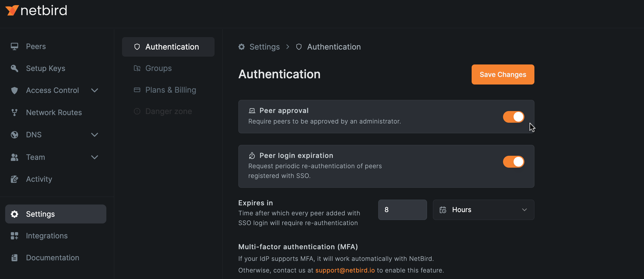The height and width of the screenshot is (279, 644).
Task: Switch to the Groups tab
Action: point(158,68)
